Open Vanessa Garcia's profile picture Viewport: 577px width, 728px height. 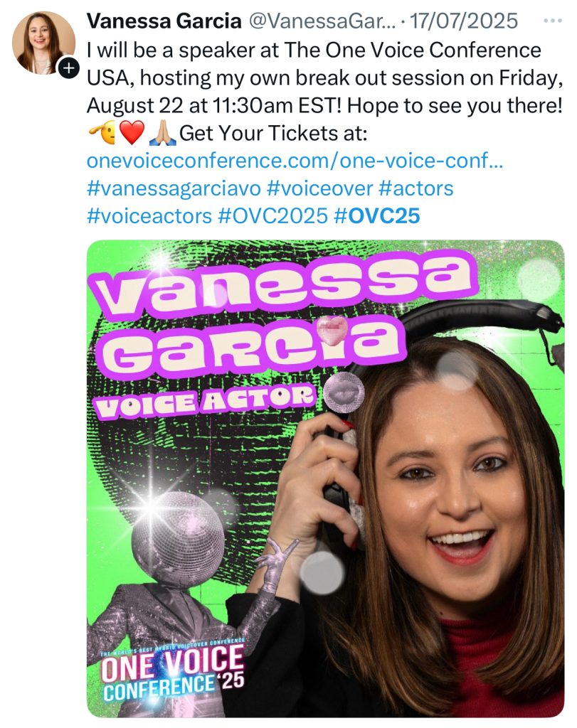pos(43,43)
